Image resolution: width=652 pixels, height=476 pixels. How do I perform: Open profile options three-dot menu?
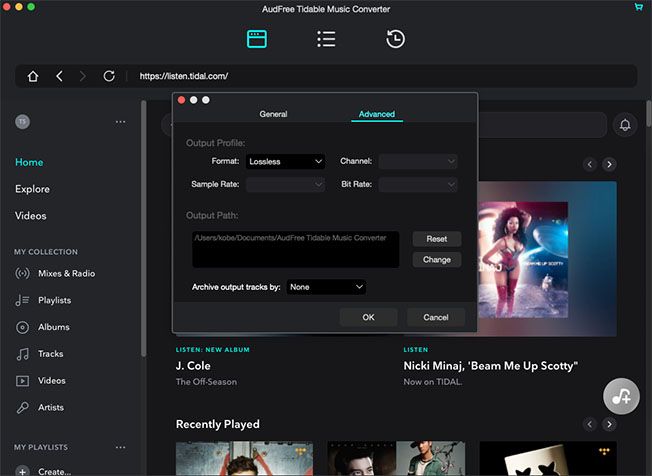coord(121,122)
